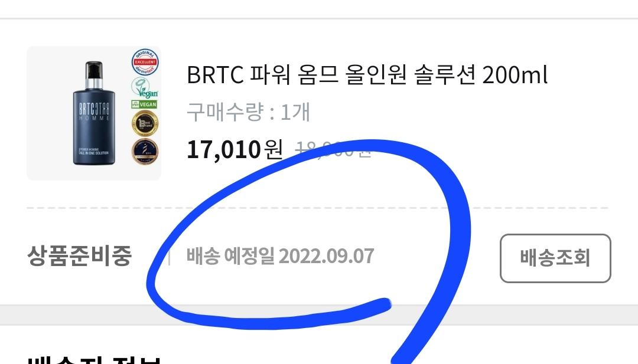Select the green VEGAN label badge

click(145, 104)
